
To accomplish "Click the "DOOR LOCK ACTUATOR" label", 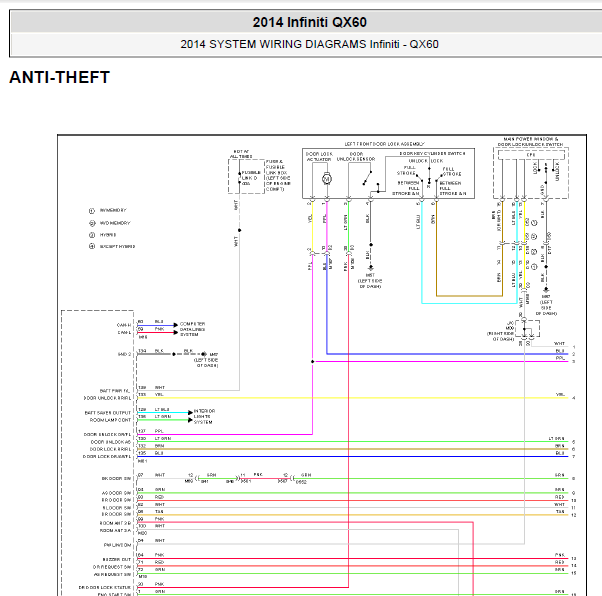I will (x=319, y=156).
